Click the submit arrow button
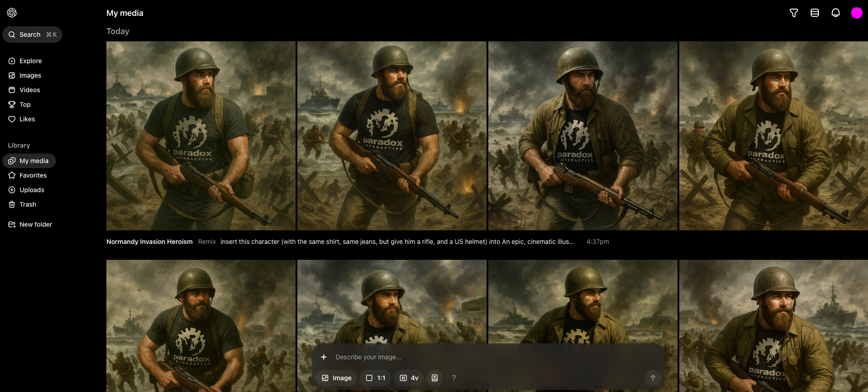868x392 pixels. (652, 378)
